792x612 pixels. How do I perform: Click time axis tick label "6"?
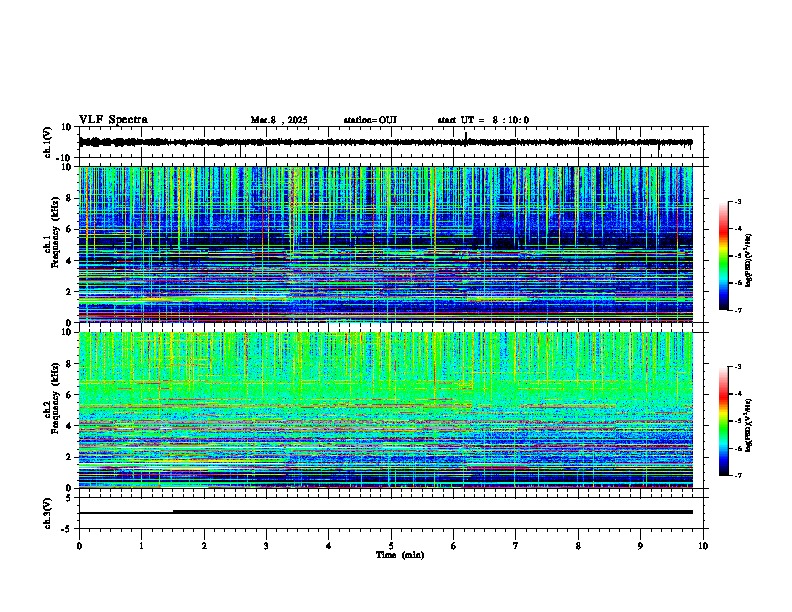(454, 546)
